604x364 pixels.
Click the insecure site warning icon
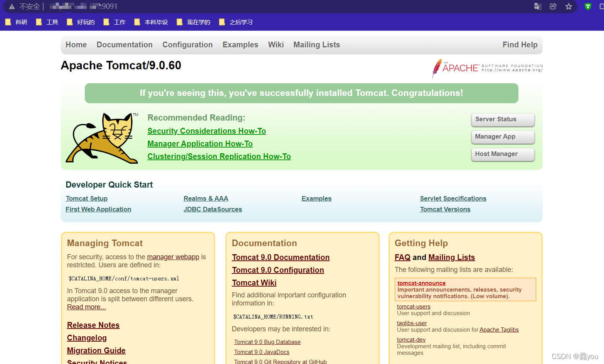click(x=12, y=7)
